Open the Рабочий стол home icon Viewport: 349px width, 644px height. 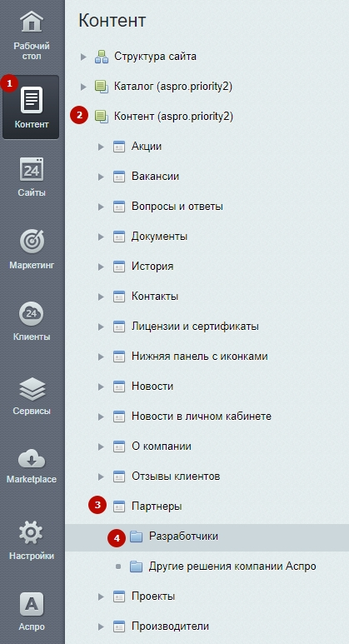(x=32, y=22)
